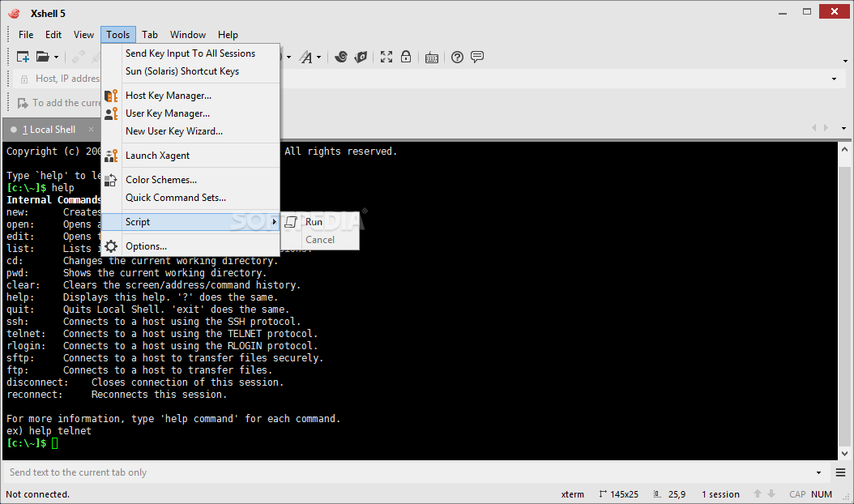Click the tab scroll left arrow

pos(814,127)
